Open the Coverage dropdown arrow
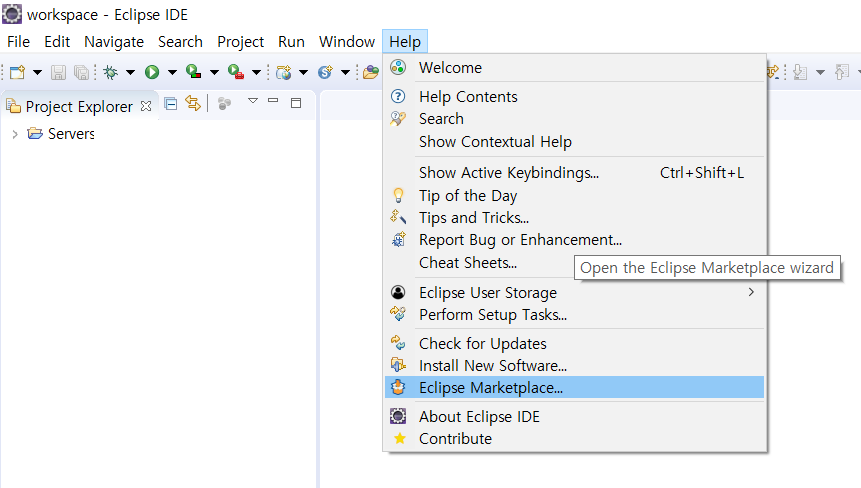Screen dimensions: 861x488 click(x=214, y=72)
